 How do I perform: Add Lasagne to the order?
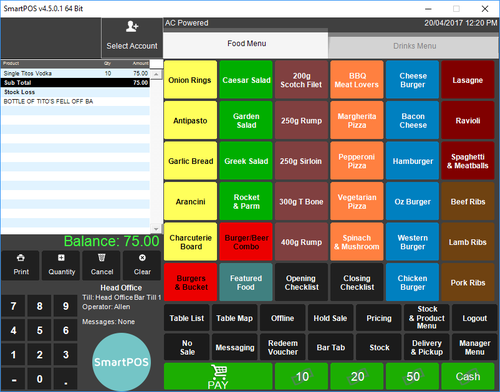point(468,80)
